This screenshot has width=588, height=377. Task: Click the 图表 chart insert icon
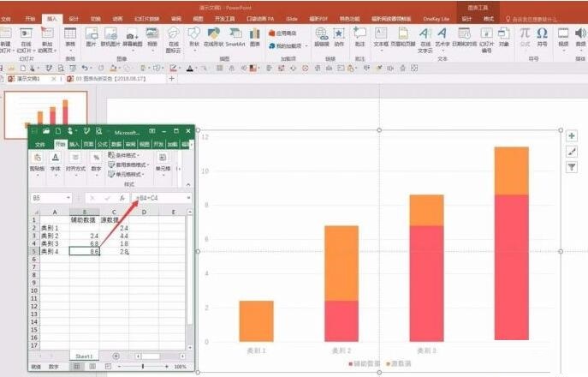(x=255, y=37)
